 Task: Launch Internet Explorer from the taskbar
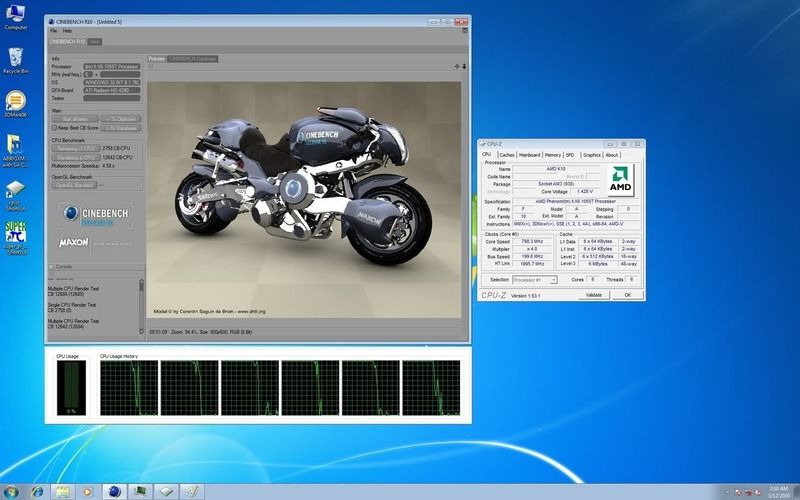(37, 492)
